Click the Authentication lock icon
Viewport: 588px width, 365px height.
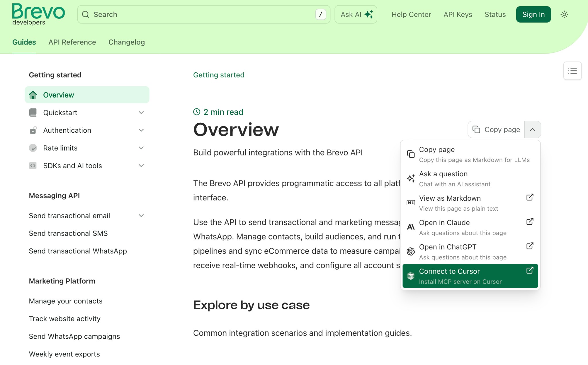(x=33, y=130)
